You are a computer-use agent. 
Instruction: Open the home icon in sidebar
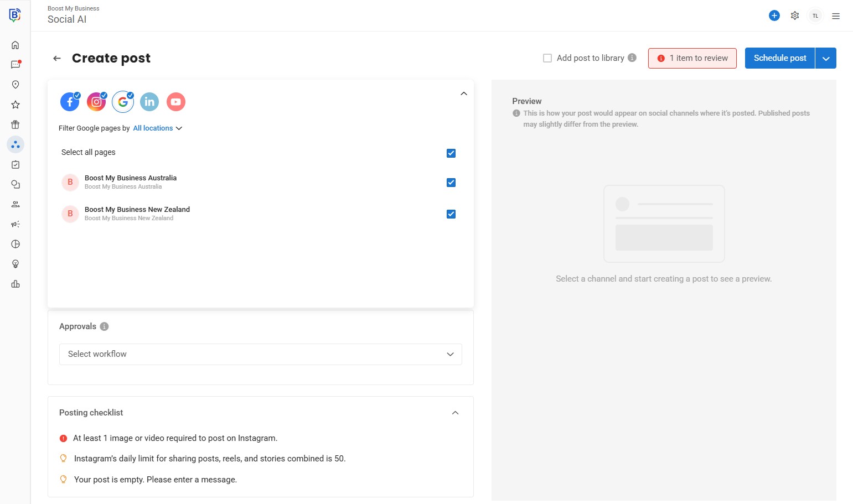pyautogui.click(x=15, y=45)
